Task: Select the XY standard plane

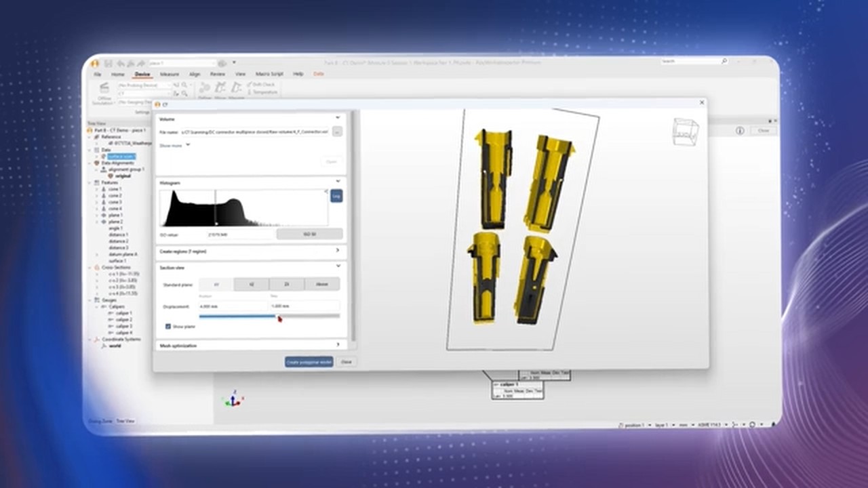Action: tap(216, 285)
